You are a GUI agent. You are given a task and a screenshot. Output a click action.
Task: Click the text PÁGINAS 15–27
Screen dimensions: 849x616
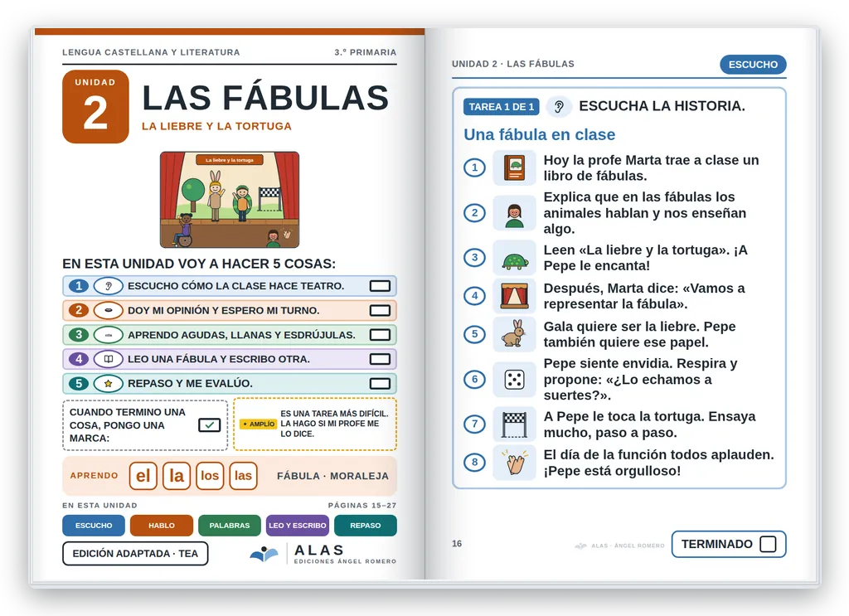362,505
